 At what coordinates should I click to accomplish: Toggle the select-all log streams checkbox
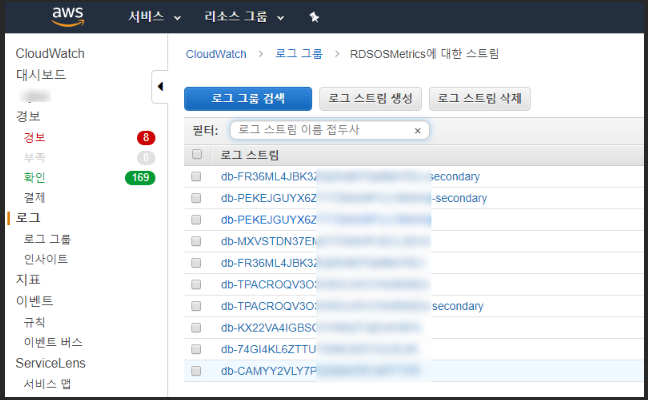[x=197, y=154]
